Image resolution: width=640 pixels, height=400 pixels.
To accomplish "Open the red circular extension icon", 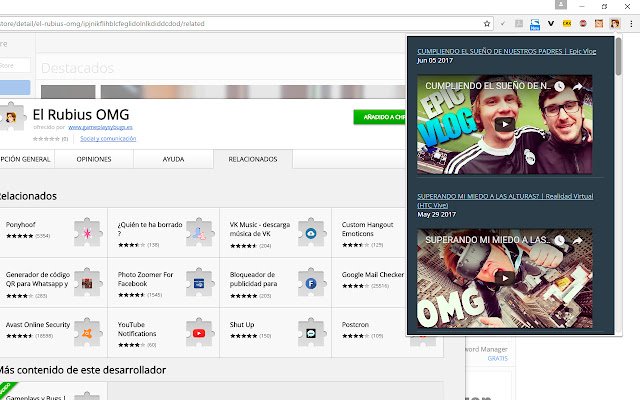I will pyautogui.click(x=583, y=24).
